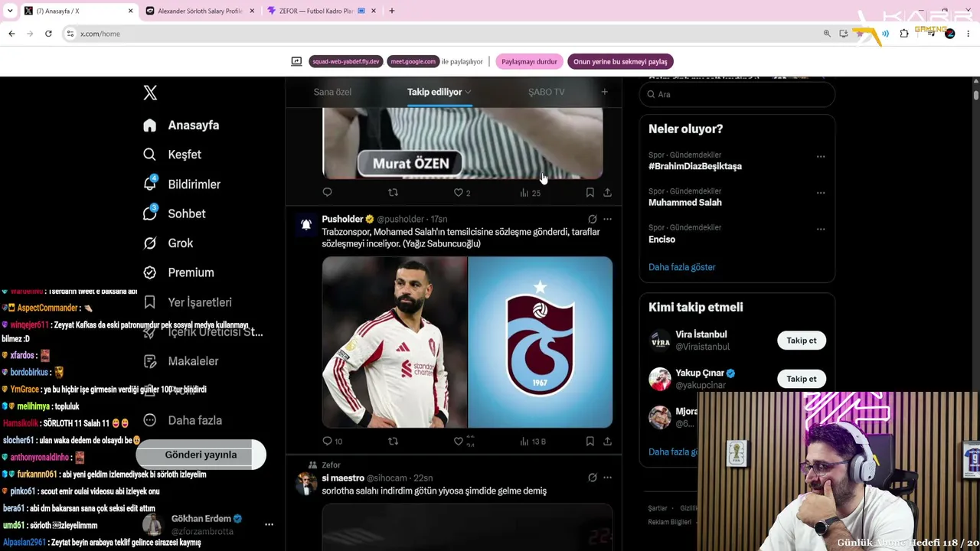Reply to the Murat ÖZEN video post
980x551 pixels.
[x=328, y=193]
